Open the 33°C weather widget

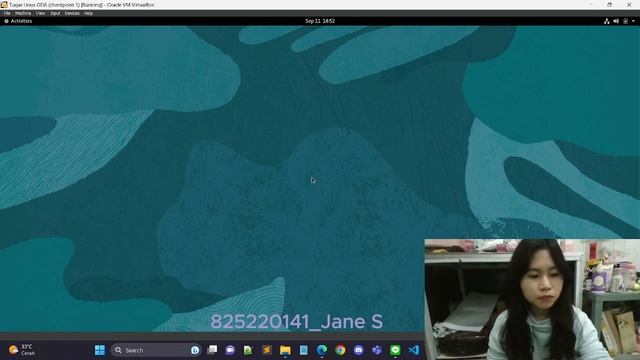pos(22,350)
